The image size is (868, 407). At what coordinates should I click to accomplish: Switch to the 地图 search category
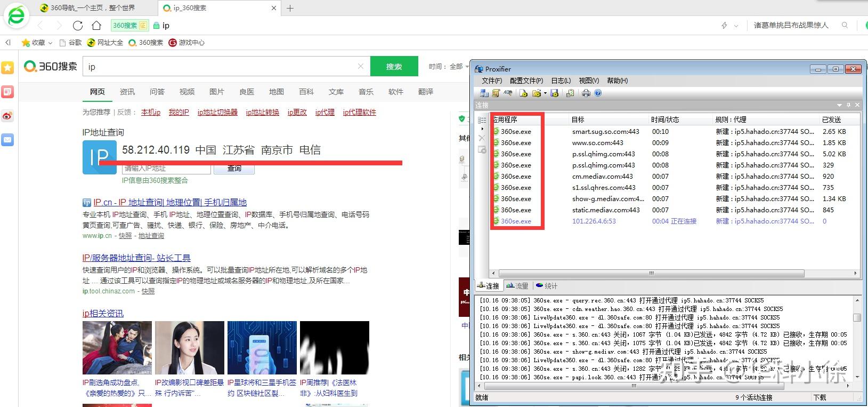[277, 92]
